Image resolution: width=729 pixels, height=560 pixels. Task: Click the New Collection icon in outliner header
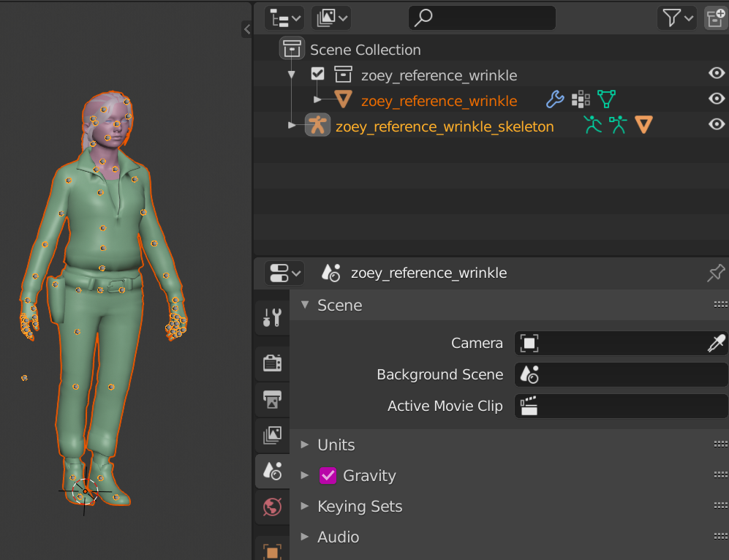coord(714,18)
